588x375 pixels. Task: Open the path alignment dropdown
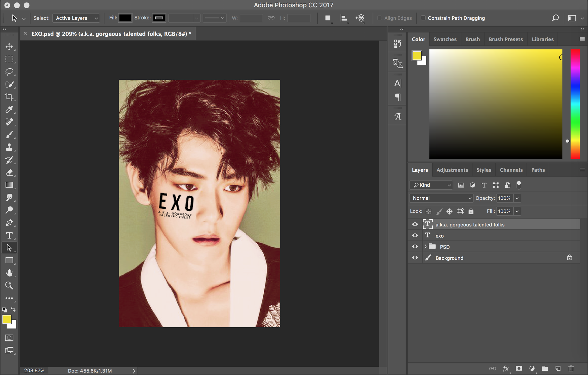(x=344, y=18)
